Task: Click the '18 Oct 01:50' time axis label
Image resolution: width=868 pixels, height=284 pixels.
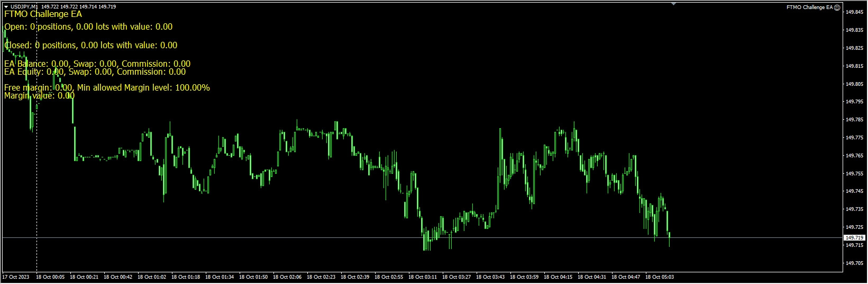Action: click(x=253, y=277)
